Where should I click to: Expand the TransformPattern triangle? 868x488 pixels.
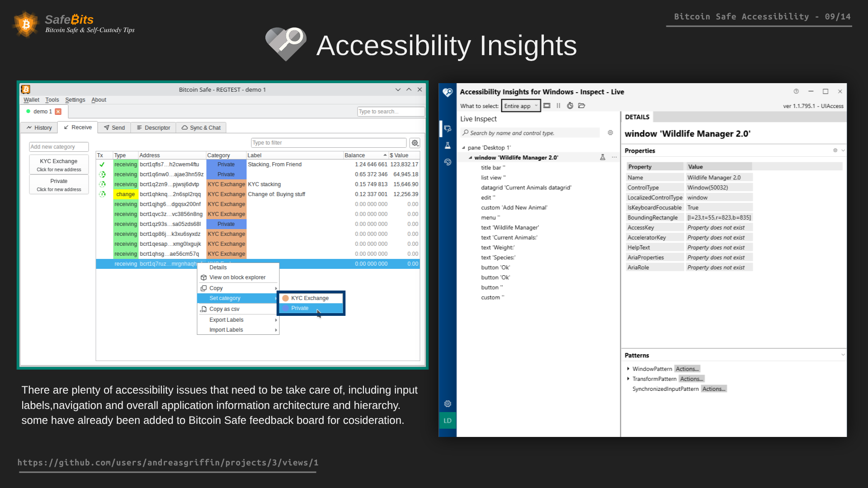point(628,379)
